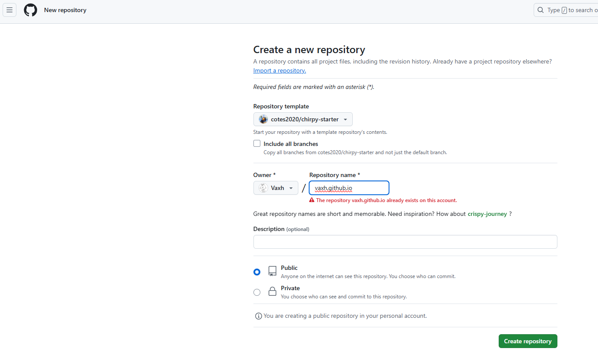Click the Create a new repository heading
This screenshot has height=364, width=598.
tap(309, 50)
